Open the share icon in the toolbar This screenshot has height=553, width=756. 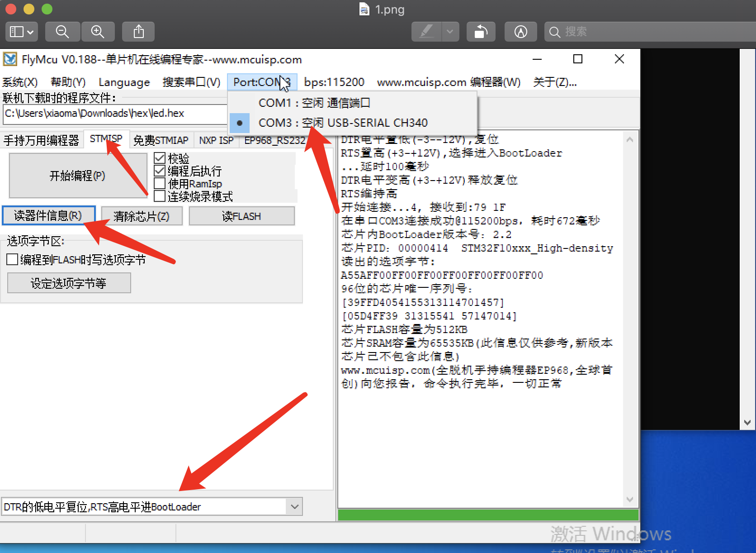pyautogui.click(x=138, y=32)
